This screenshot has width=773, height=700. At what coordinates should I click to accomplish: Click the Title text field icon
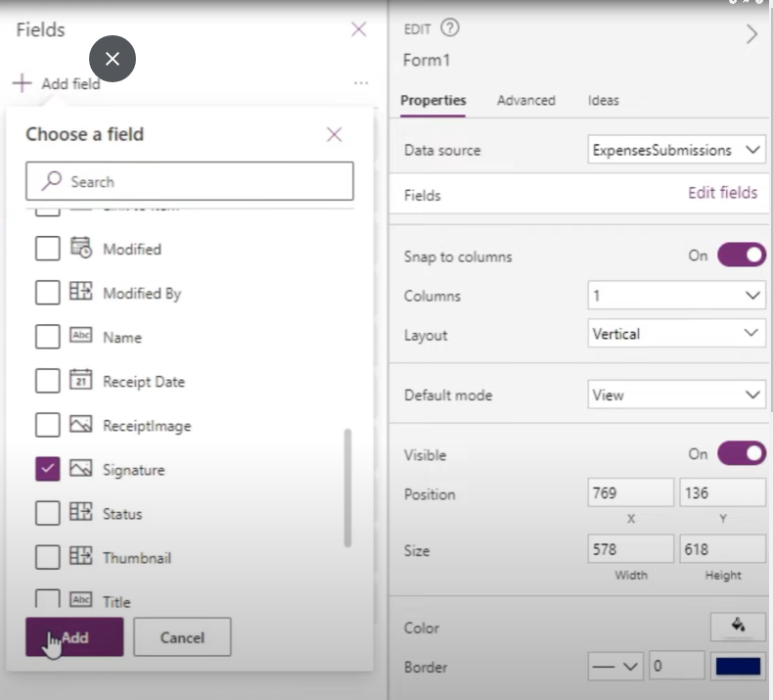(81, 600)
